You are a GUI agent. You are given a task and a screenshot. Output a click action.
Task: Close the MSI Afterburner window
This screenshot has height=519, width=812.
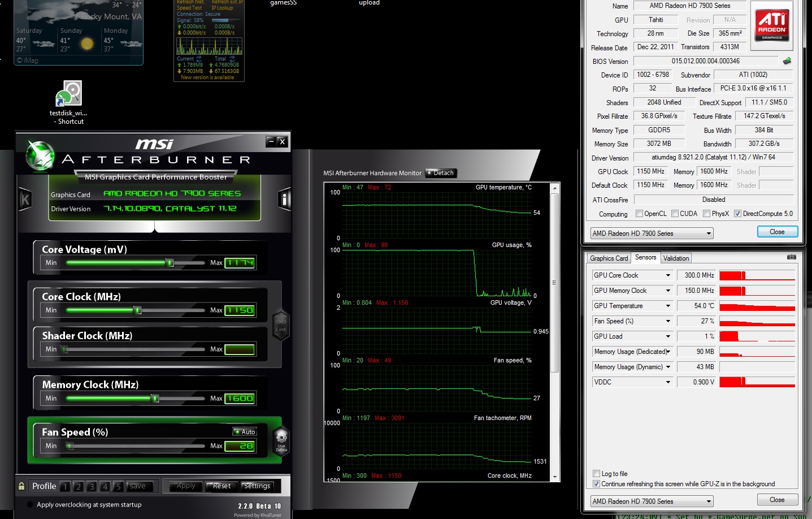click(x=283, y=141)
